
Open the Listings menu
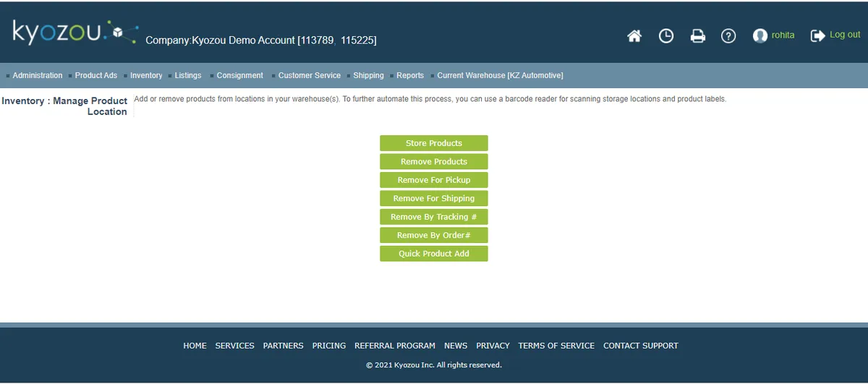(188, 75)
